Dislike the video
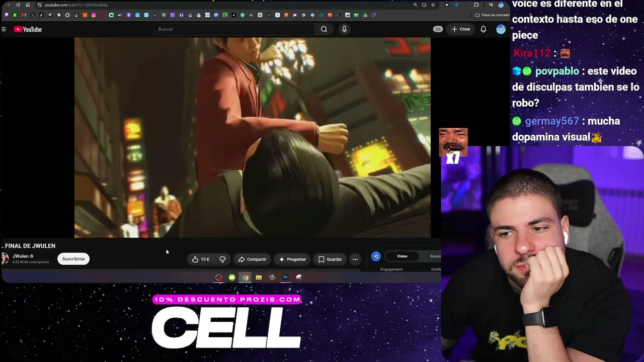 pyautogui.click(x=222, y=259)
